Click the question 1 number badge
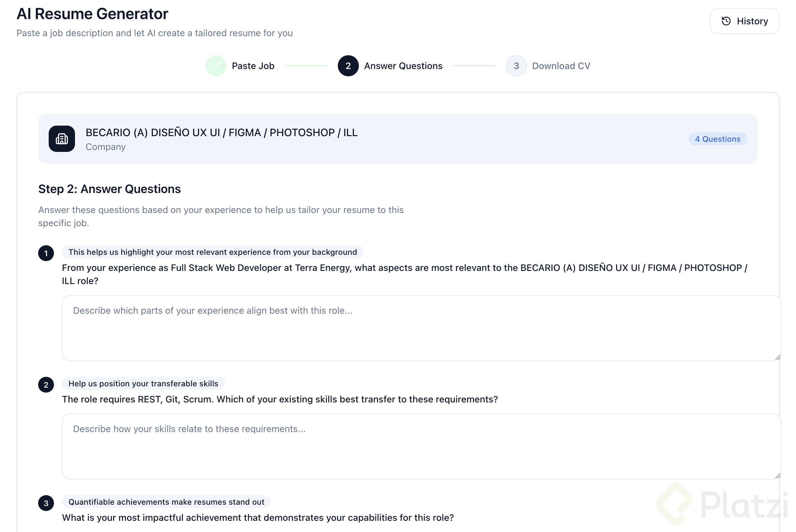 click(x=46, y=254)
